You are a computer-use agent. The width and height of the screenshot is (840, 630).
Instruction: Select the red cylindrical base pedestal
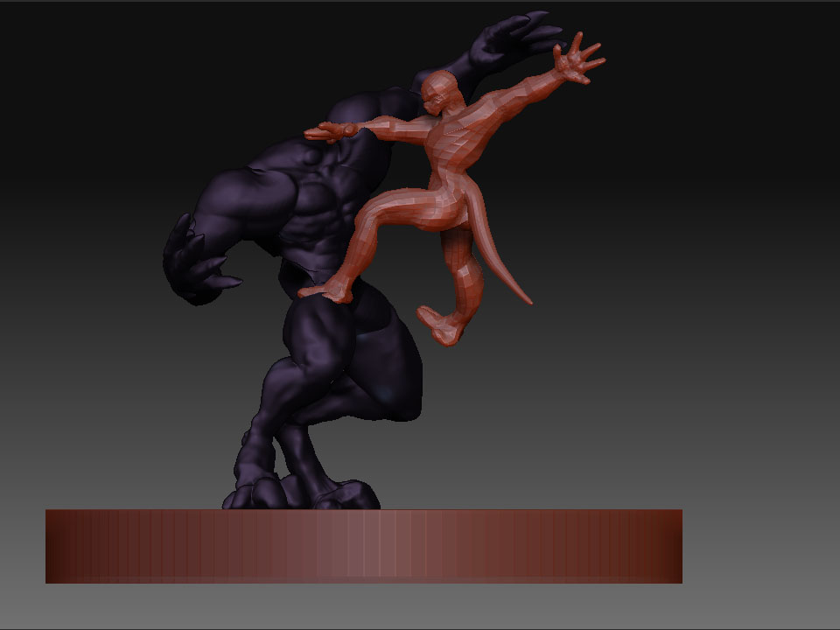(x=364, y=546)
